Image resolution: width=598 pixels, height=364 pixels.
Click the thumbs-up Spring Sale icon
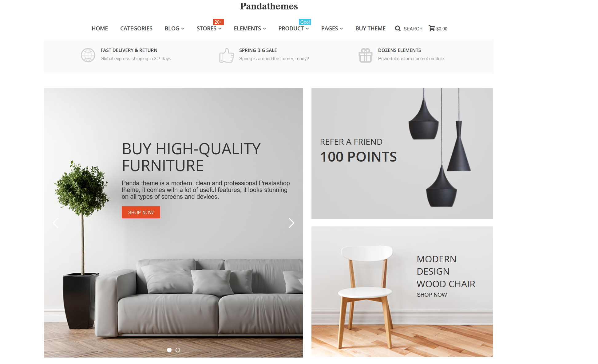[x=227, y=55]
